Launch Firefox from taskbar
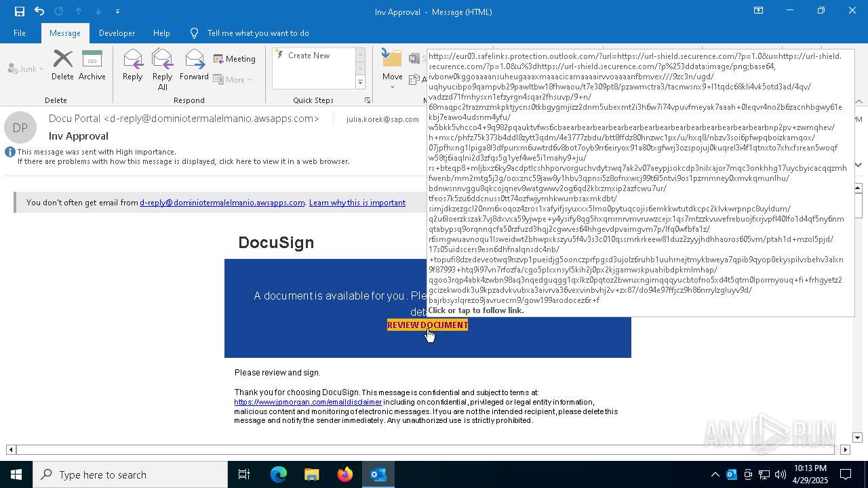 pyautogui.click(x=344, y=474)
